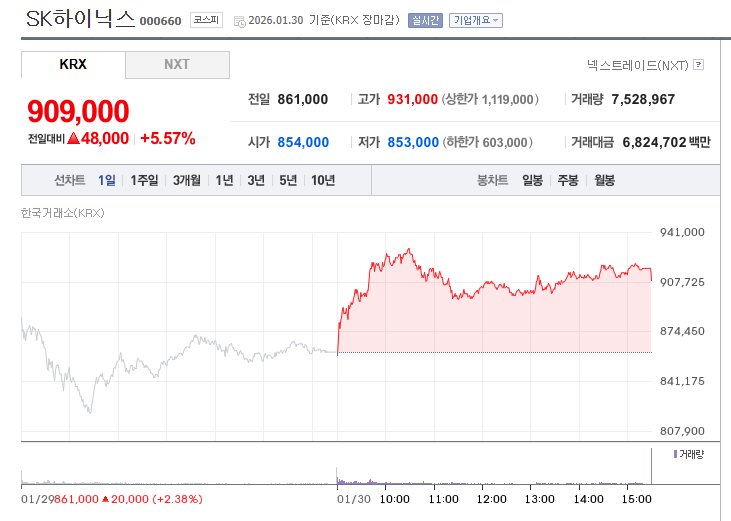Select the 3개월 line chart range
Image resolution: width=731 pixels, height=521 pixels.
[187, 180]
